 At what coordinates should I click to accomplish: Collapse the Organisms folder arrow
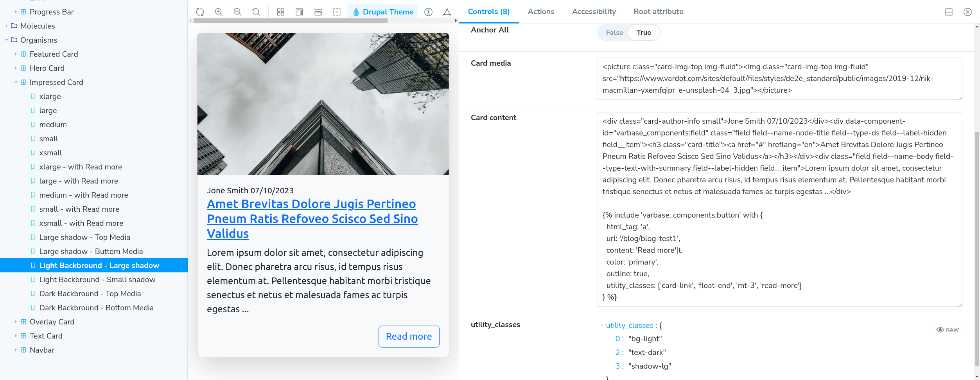click(x=6, y=40)
